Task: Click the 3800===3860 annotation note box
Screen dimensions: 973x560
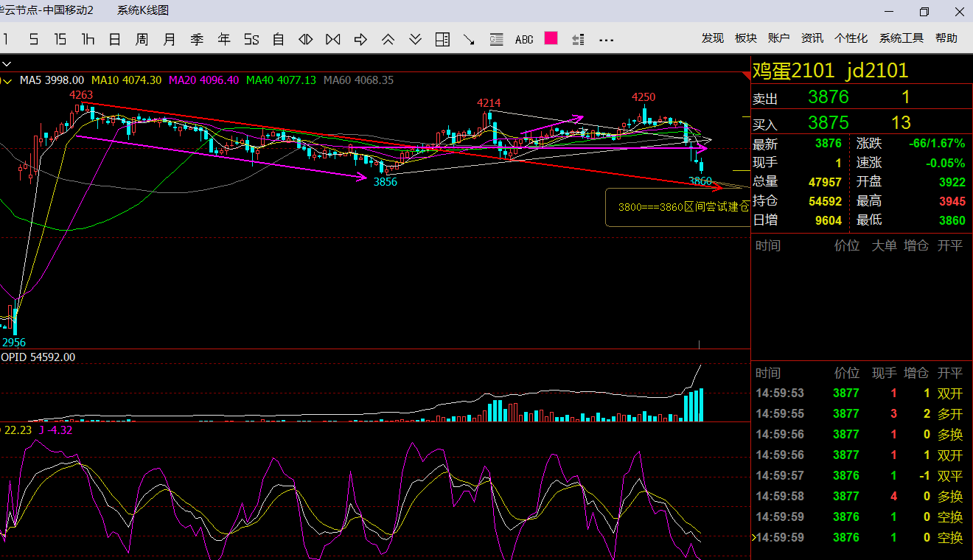Action: tap(678, 207)
